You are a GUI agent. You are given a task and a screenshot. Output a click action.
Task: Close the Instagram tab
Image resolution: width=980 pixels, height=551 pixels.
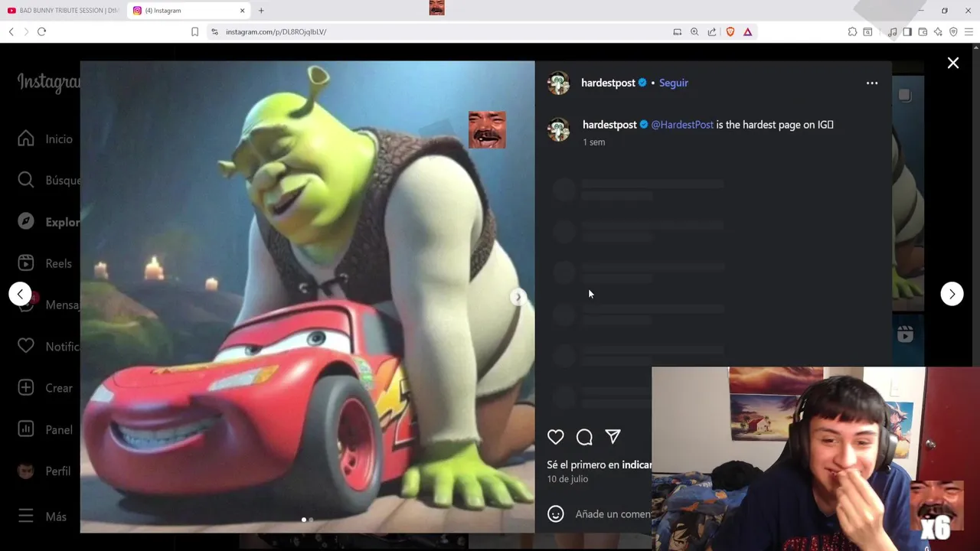[243, 11]
